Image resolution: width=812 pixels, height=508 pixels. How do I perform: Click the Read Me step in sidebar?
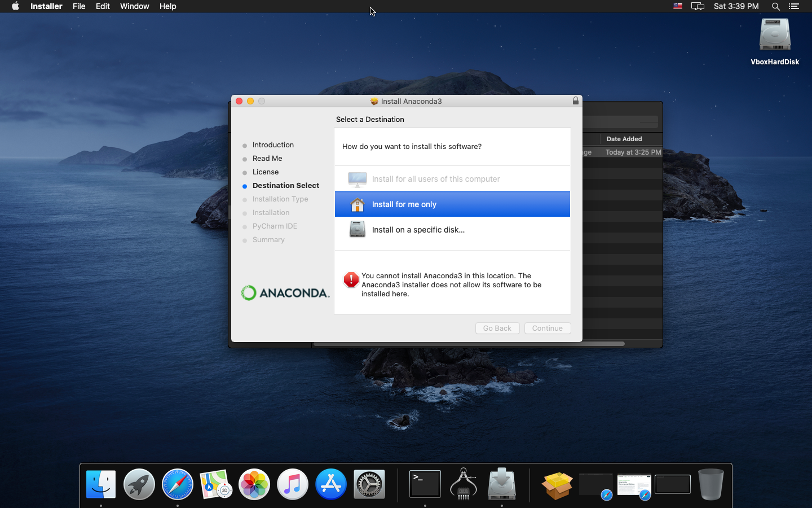coord(267,159)
